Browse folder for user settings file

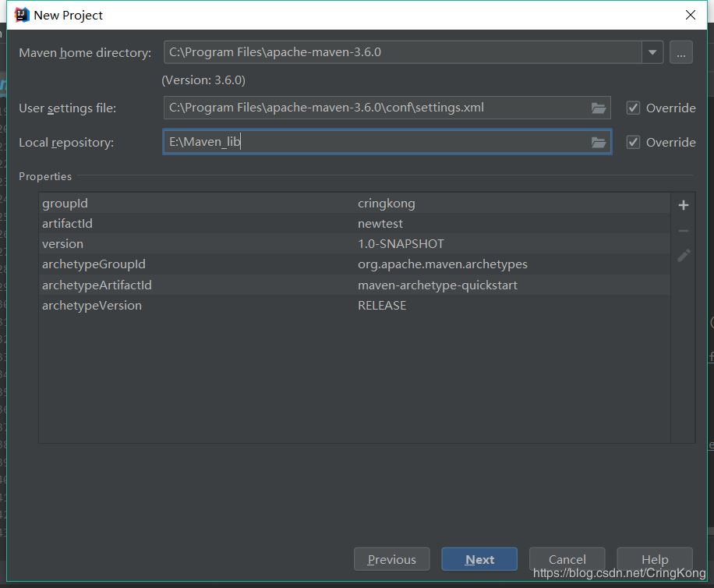(599, 108)
